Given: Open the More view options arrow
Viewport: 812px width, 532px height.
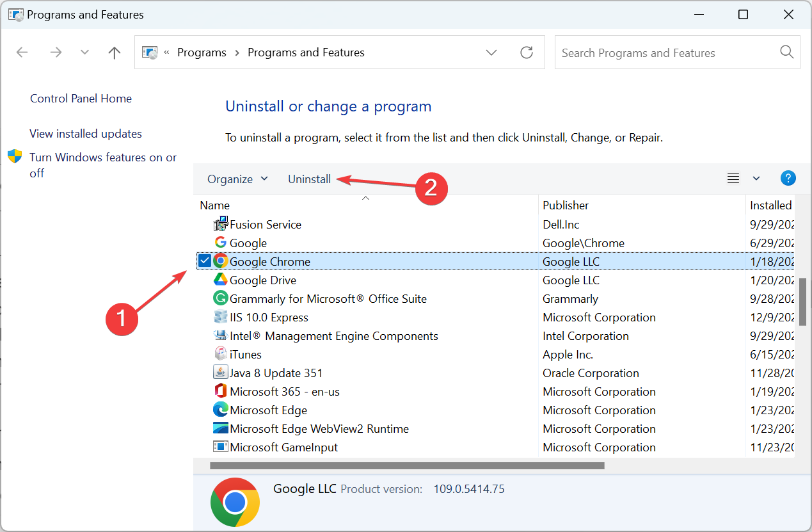Looking at the screenshot, I should tap(756, 179).
